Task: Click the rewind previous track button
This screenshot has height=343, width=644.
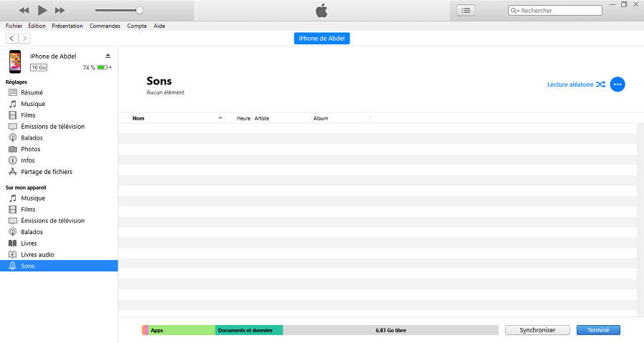Action: (x=24, y=10)
